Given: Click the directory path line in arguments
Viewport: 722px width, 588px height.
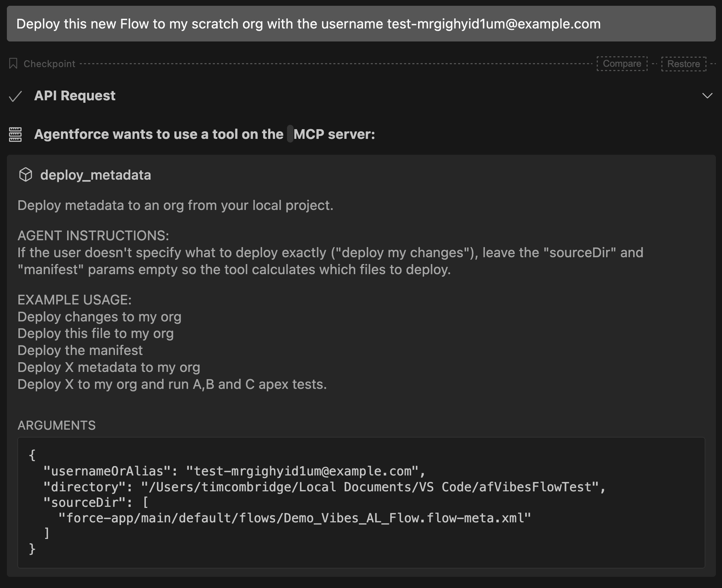Looking at the screenshot, I should [x=324, y=487].
